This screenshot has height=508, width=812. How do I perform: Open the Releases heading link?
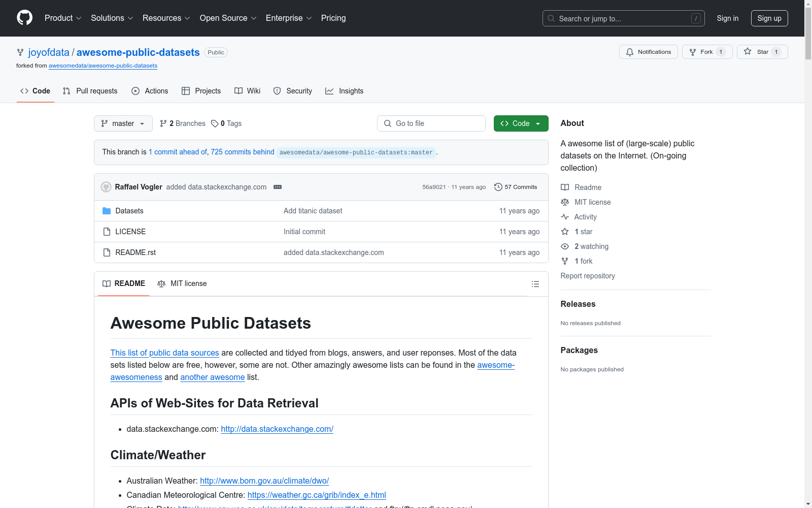[x=578, y=304]
